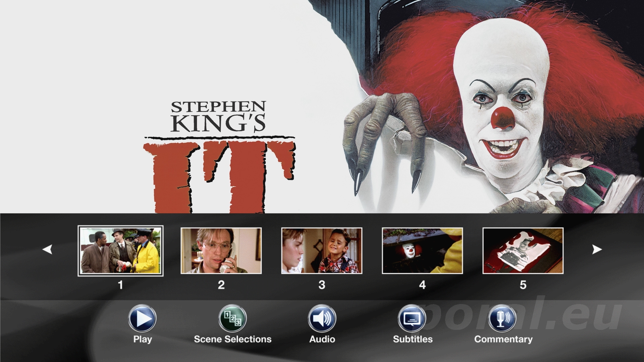Click scene number "1" label
This screenshot has width=644, height=362.
(x=120, y=285)
